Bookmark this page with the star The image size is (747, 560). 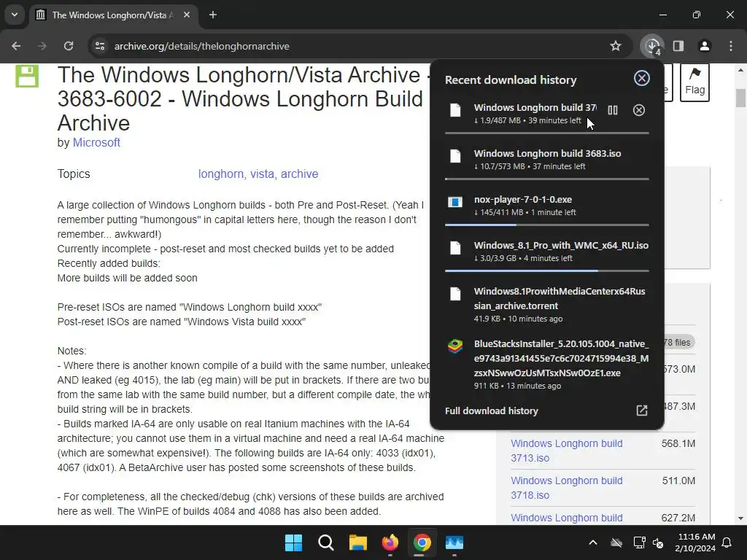pos(616,46)
